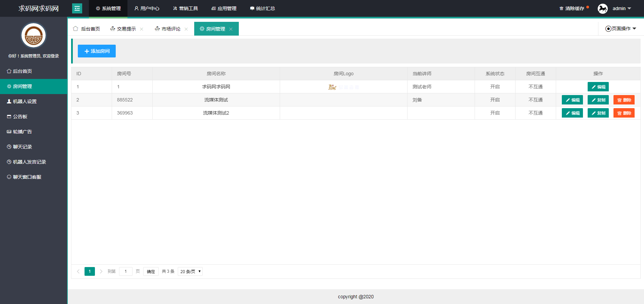The width and height of the screenshot is (644, 304).
Task: Click the clear cache trash icon
Action: click(x=561, y=8)
